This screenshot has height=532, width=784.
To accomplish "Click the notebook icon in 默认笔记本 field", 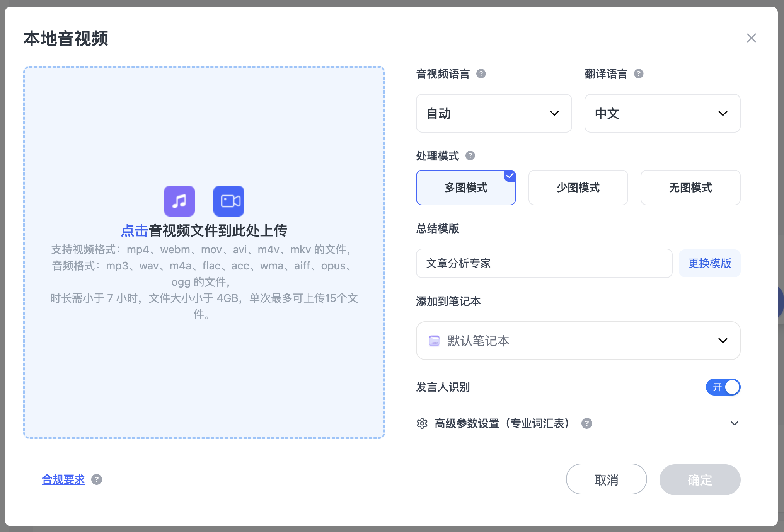I will [435, 341].
